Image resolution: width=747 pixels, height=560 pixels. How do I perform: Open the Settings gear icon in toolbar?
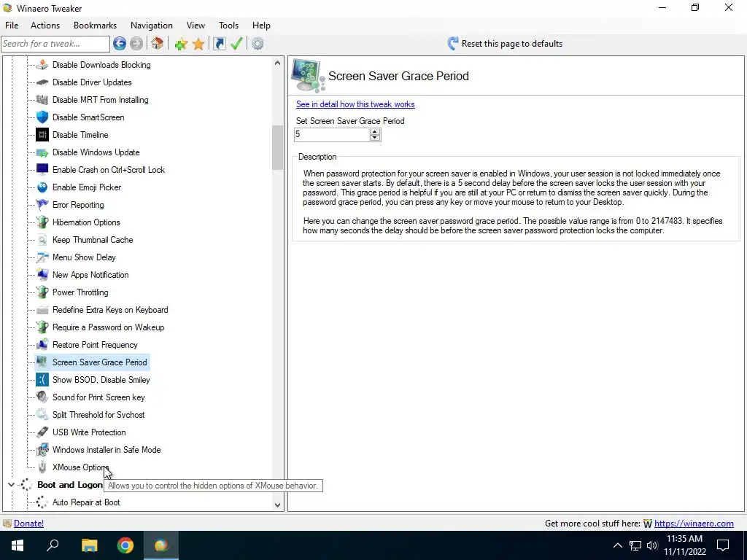(258, 44)
